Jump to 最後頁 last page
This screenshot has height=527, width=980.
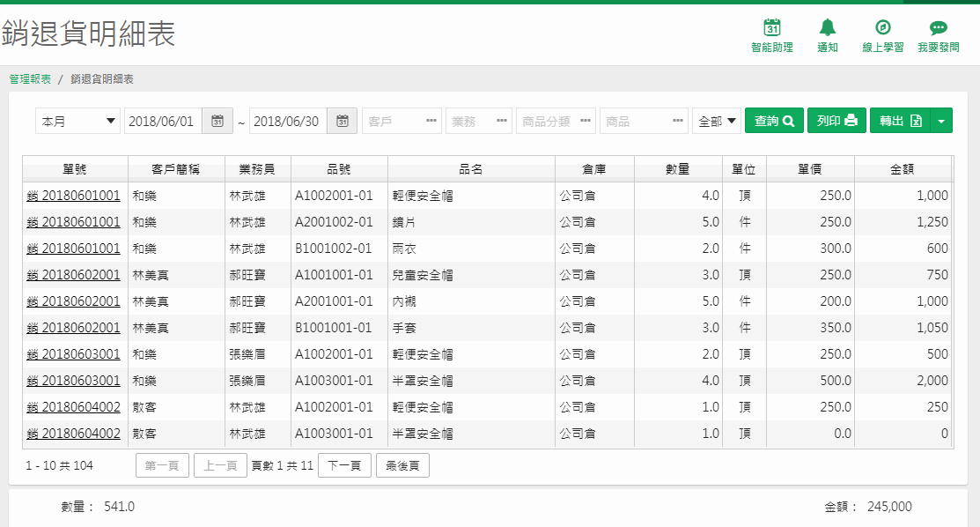(402, 465)
